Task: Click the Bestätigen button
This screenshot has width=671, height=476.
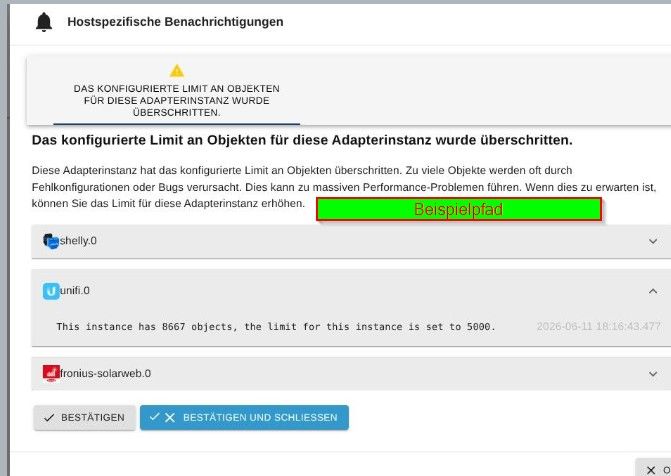Action: (x=84, y=417)
